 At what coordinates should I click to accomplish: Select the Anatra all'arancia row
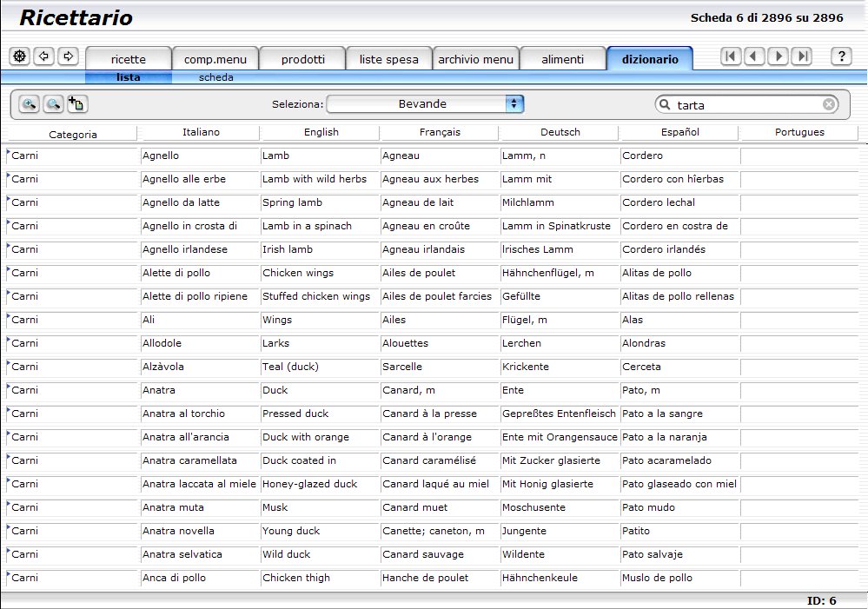pyautogui.click(x=432, y=437)
